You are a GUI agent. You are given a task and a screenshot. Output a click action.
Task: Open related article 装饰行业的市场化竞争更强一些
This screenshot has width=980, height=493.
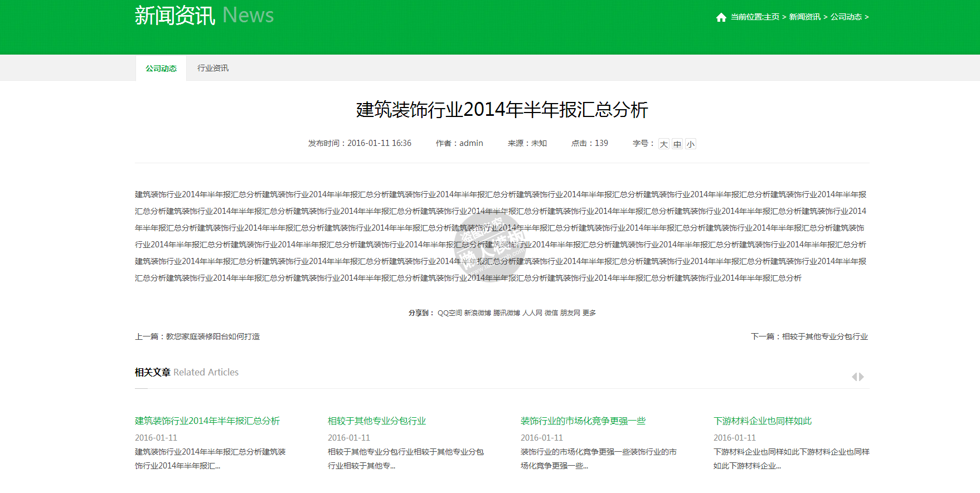[x=583, y=421]
